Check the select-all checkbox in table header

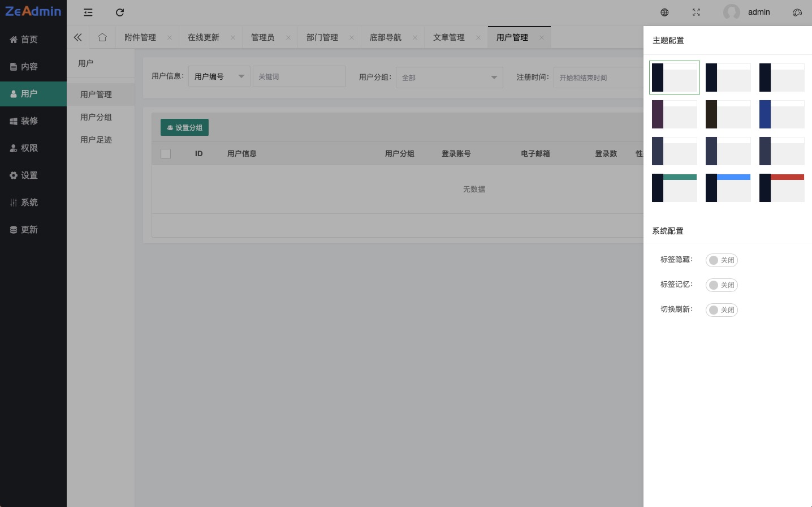click(166, 154)
